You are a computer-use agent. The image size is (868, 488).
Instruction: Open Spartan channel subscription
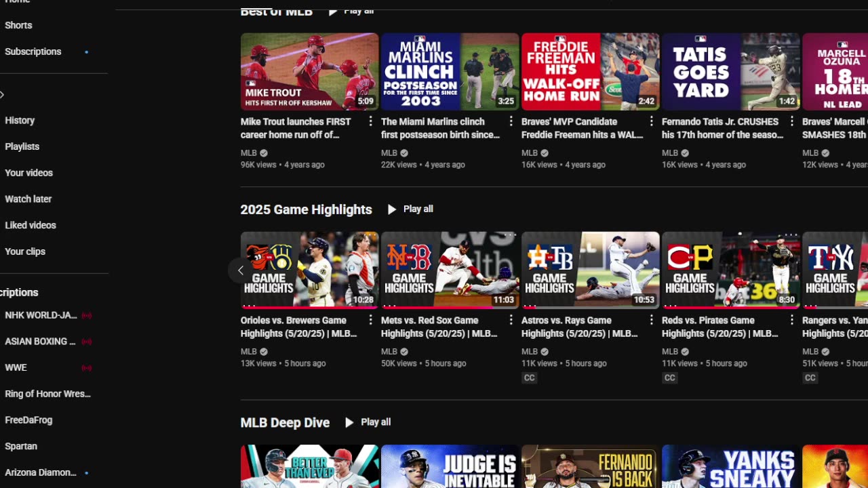pos(21,447)
